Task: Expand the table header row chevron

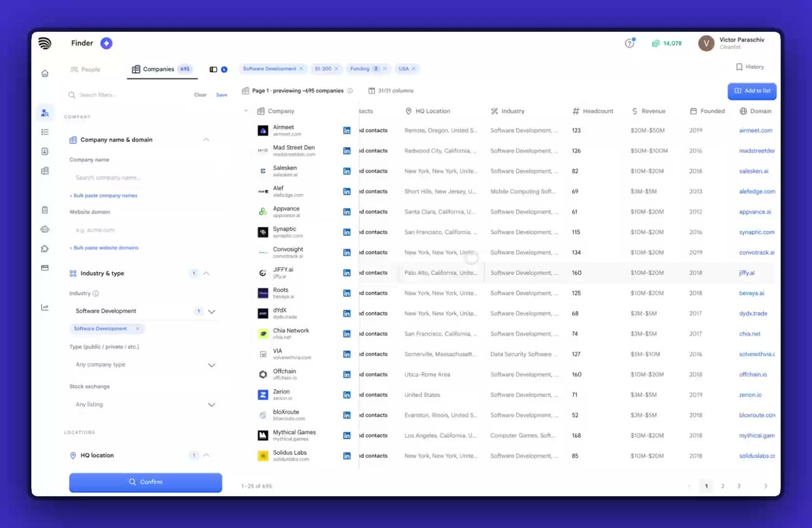Action: tap(246, 111)
